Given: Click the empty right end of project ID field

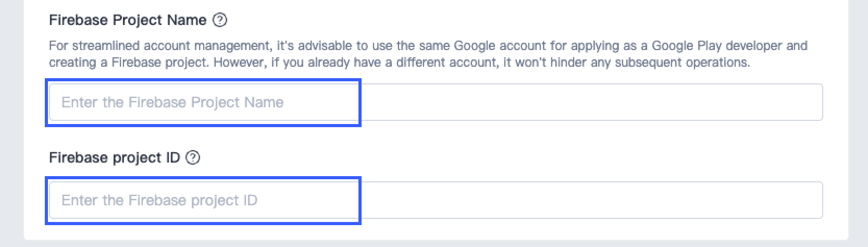Looking at the screenshot, I should [x=729, y=200].
